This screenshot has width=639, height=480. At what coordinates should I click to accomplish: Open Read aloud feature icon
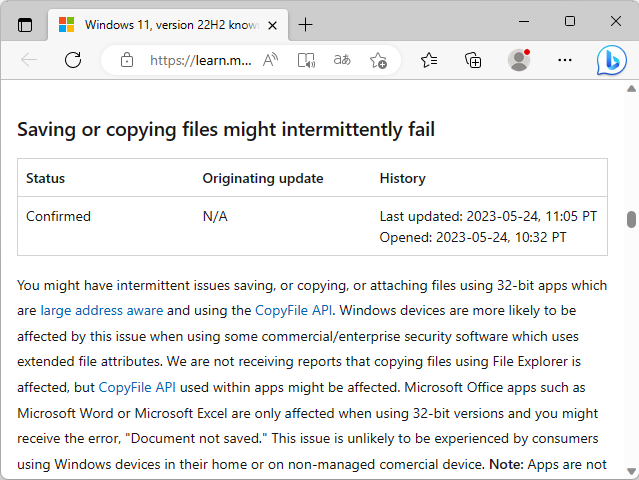[270, 60]
